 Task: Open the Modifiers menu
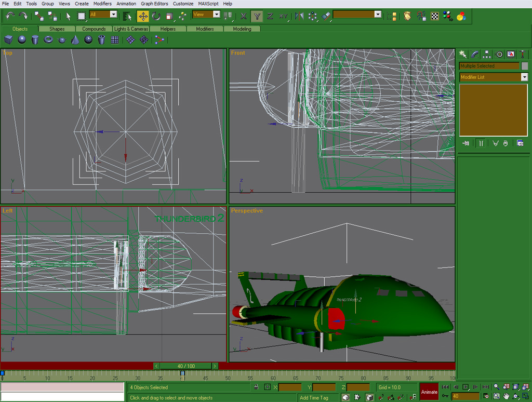102,4
